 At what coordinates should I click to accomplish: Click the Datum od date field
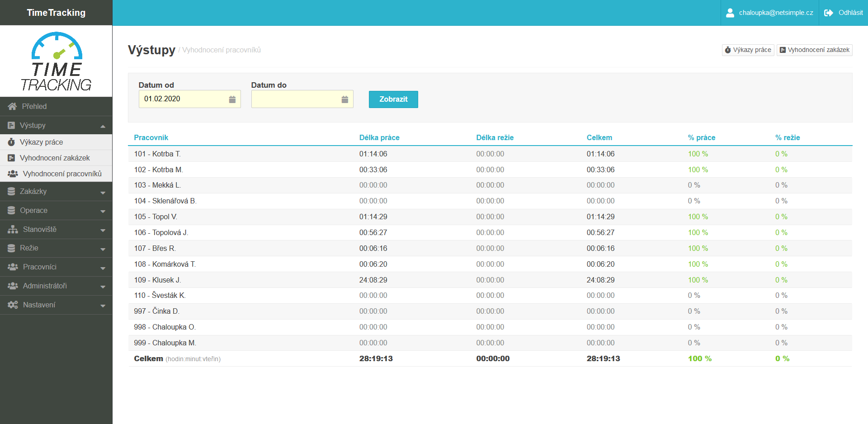pos(189,99)
